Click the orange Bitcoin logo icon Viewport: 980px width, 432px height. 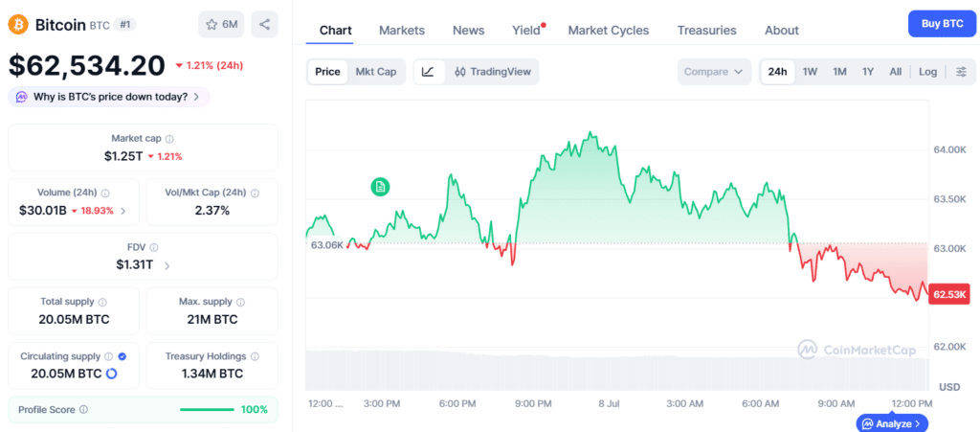click(x=18, y=24)
